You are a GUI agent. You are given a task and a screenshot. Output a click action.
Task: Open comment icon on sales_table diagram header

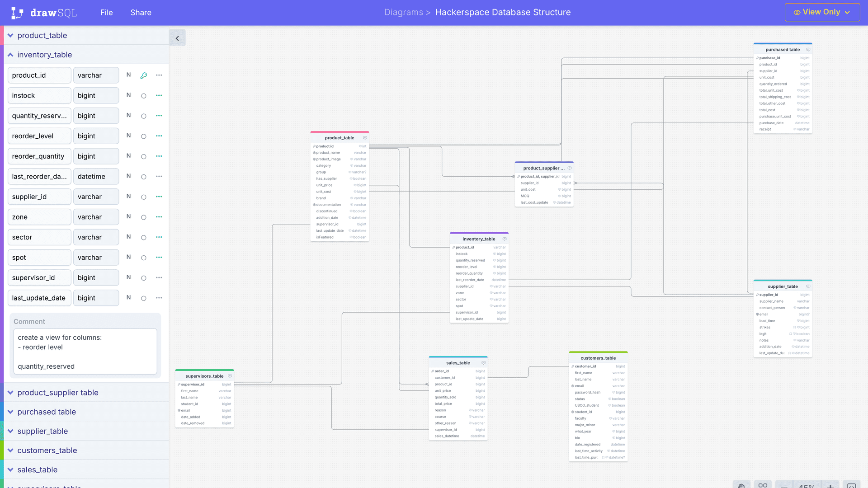click(x=484, y=363)
